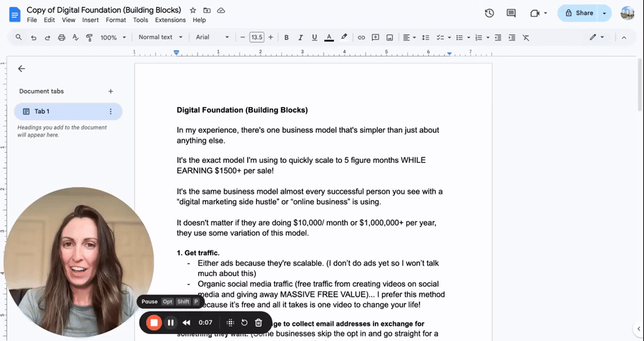Image resolution: width=644 pixels, height=341 pixels.
Task: Pause the screen recording
Action: click(171, 323)
